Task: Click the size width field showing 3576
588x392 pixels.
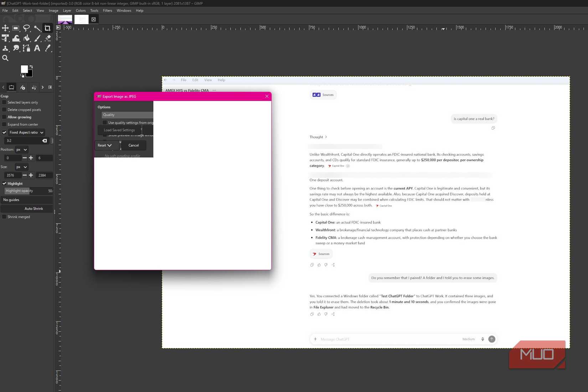Action: pos(13,175)
